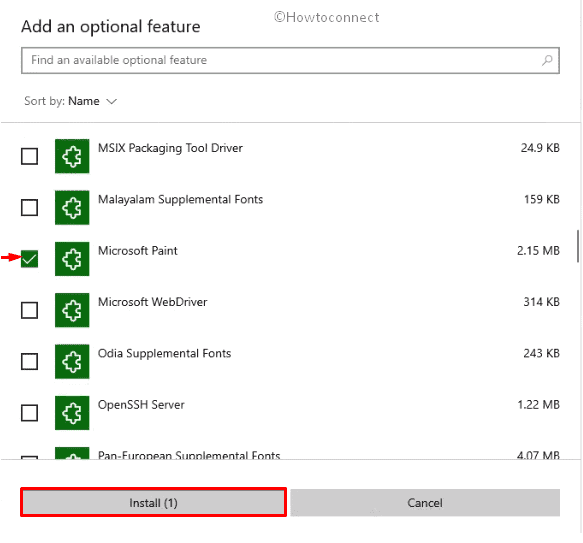
Task: Focus the Find an available optional feature field
Action: coord(290,60)
